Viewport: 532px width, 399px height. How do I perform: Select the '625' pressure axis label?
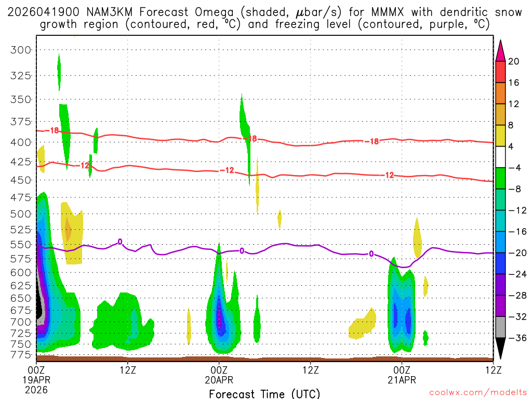21,286
